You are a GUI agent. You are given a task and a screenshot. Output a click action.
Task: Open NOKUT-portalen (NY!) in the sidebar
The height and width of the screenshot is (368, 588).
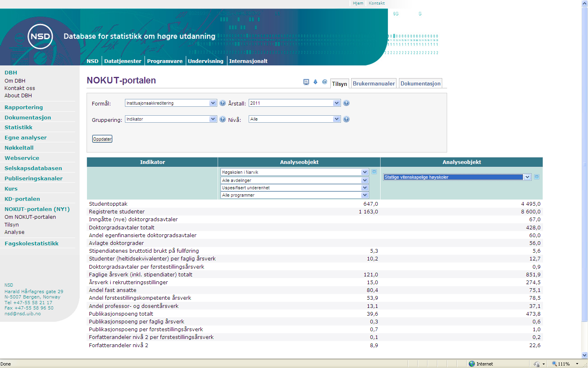[37, 209]
